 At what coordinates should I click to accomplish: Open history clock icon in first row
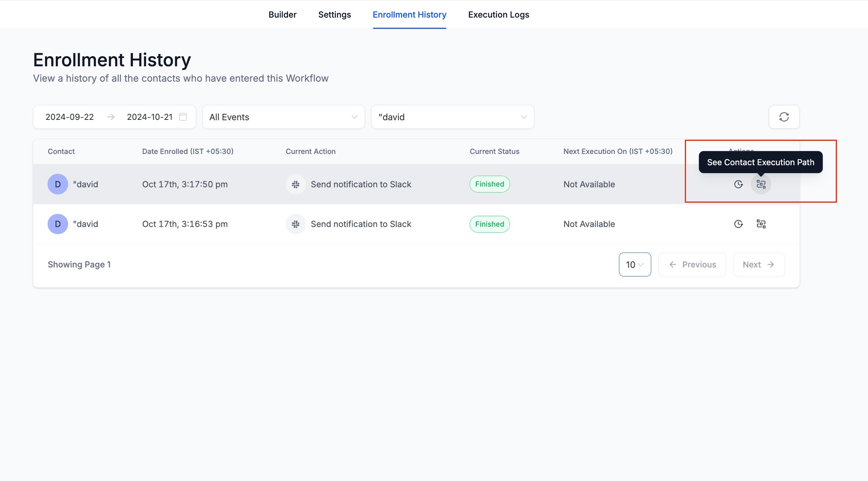pyautogui.click(x=738, y=184)
